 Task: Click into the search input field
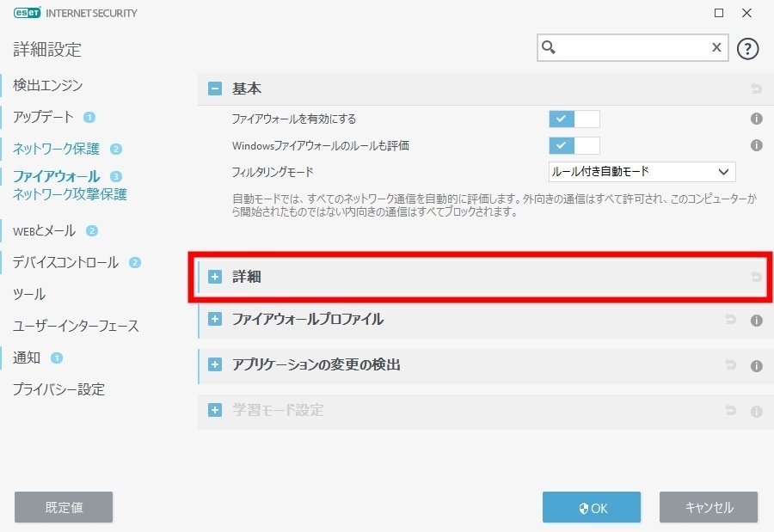633,47
